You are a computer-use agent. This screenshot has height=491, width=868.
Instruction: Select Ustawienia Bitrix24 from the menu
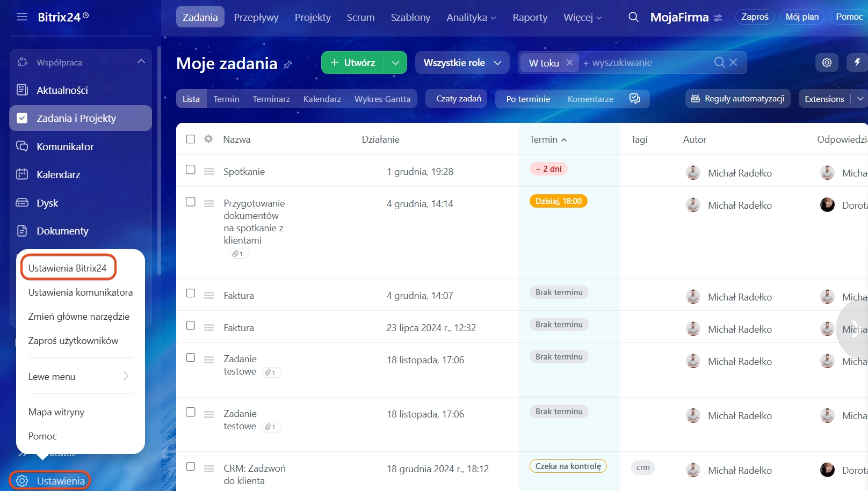click(68, 268)
